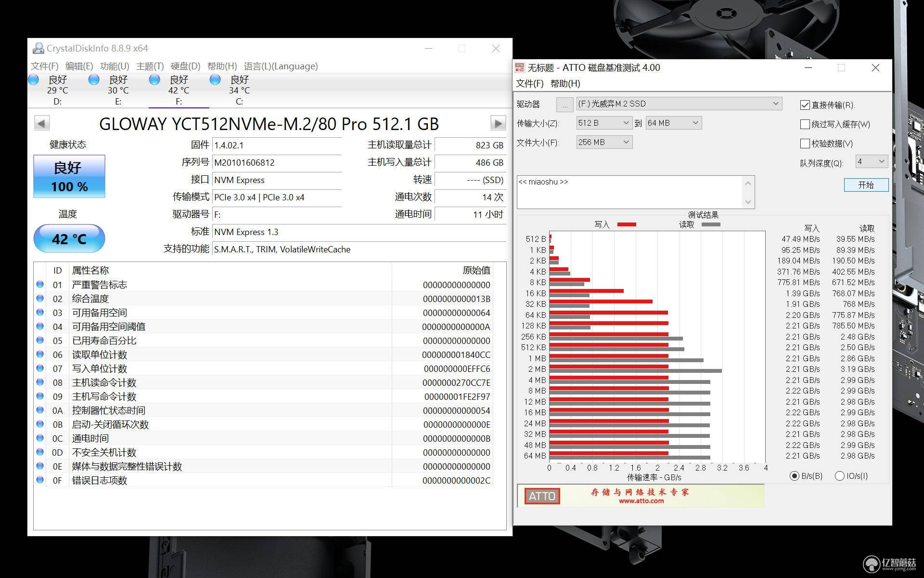Click raw value 000000001840CC of 读取单位计数
The height and width of the screenshot is (578, 924).
pos(456,355)
